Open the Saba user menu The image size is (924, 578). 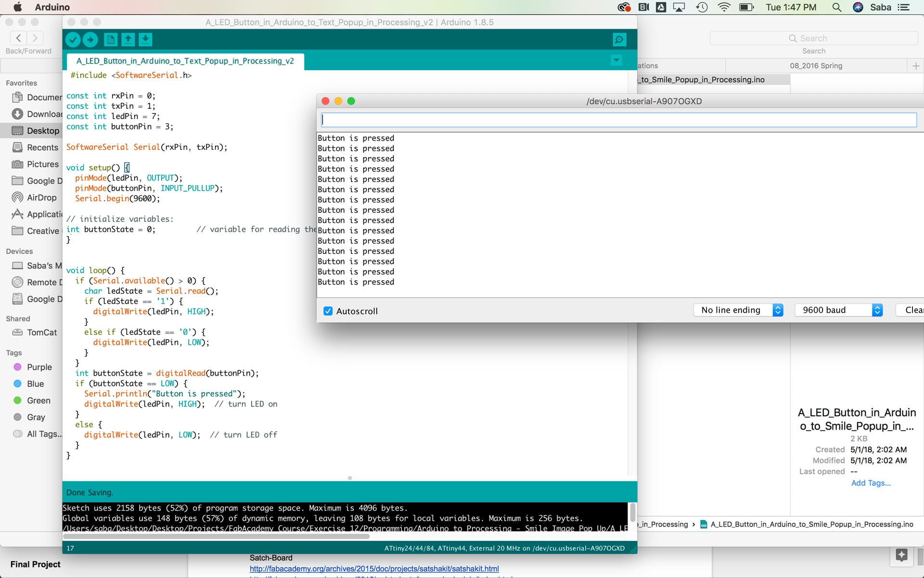coord(881,7)
